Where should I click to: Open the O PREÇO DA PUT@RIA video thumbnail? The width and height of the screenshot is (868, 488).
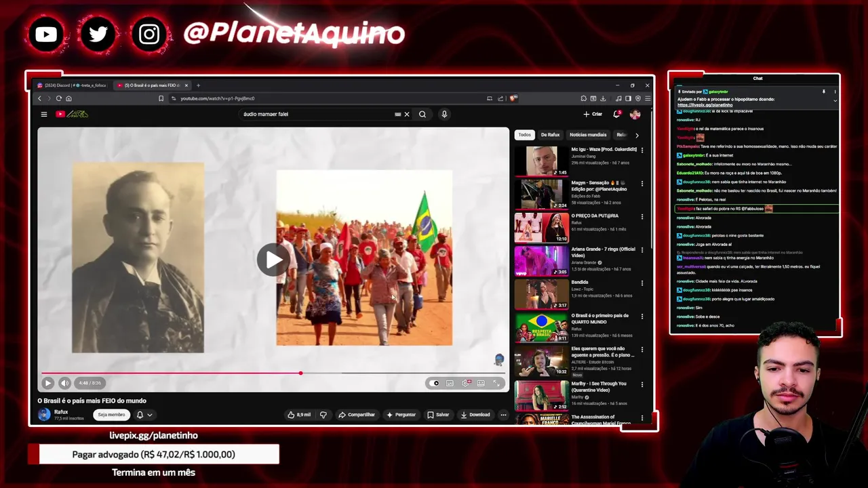point(541,227)
